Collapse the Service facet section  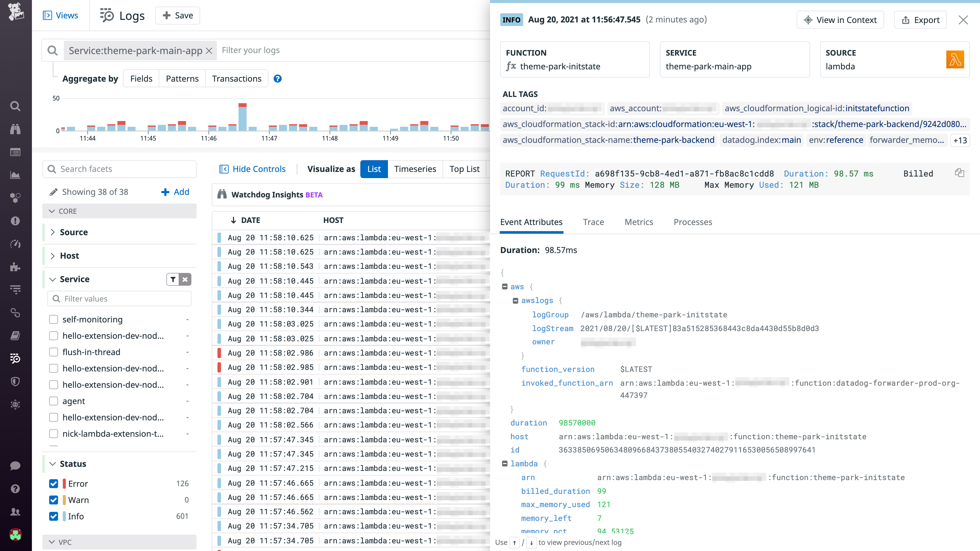tap(53, 279)
